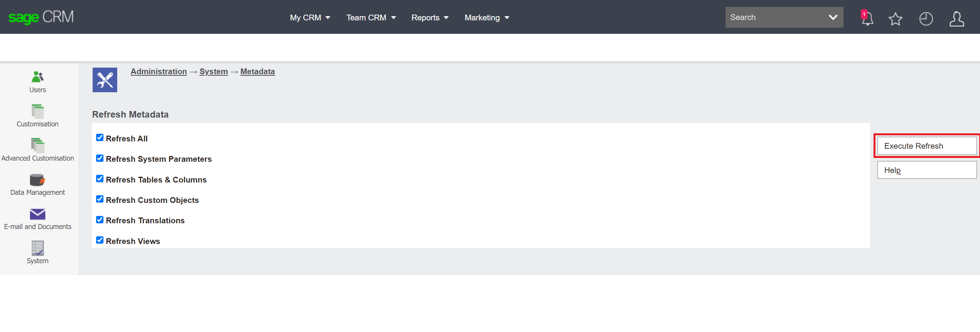Expand the Team CRM menu
The height and width of the screenshot is (332, 980).
(x=371, y=18)
